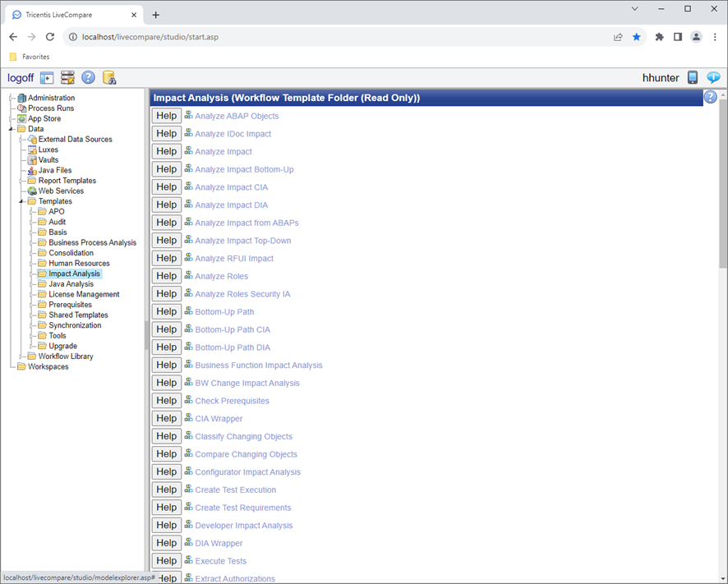The width and height of the screenshot is (728, 584).
Task: Click the browser address bar URL
Action: point(150,37)
